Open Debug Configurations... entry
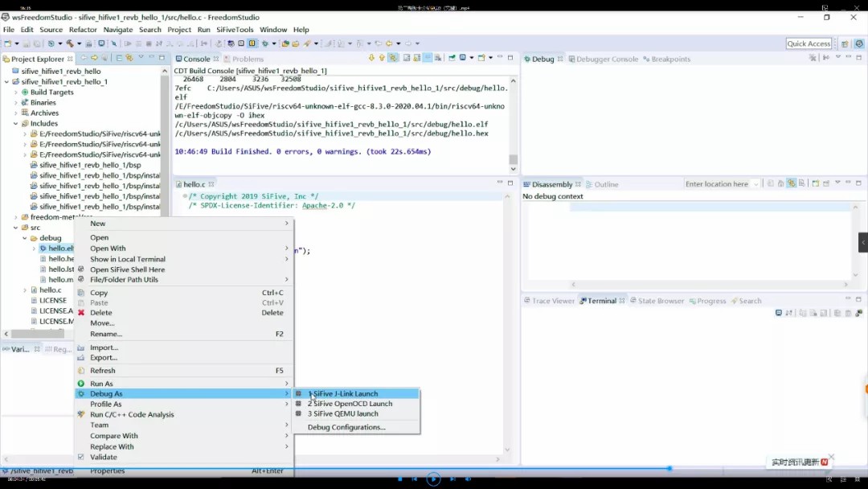Viewport: 868px width, 489px height. tap(357, 428)
